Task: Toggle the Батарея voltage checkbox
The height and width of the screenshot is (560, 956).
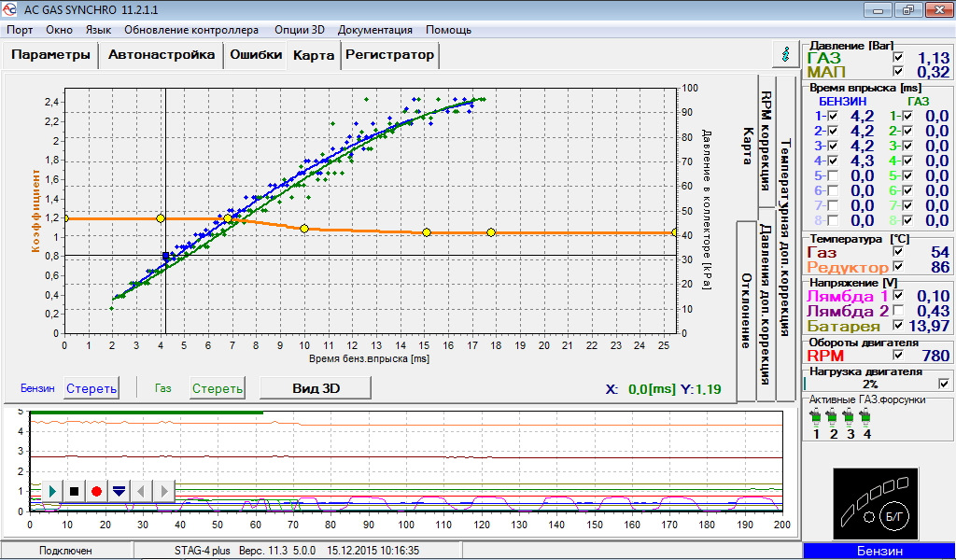Action: click(897, 325)
